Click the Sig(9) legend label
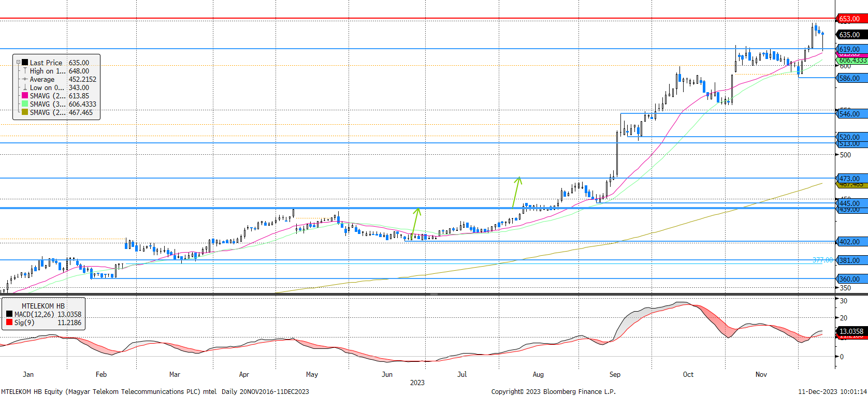This screenshot has height=396, width=868. [x=24, y=322]
